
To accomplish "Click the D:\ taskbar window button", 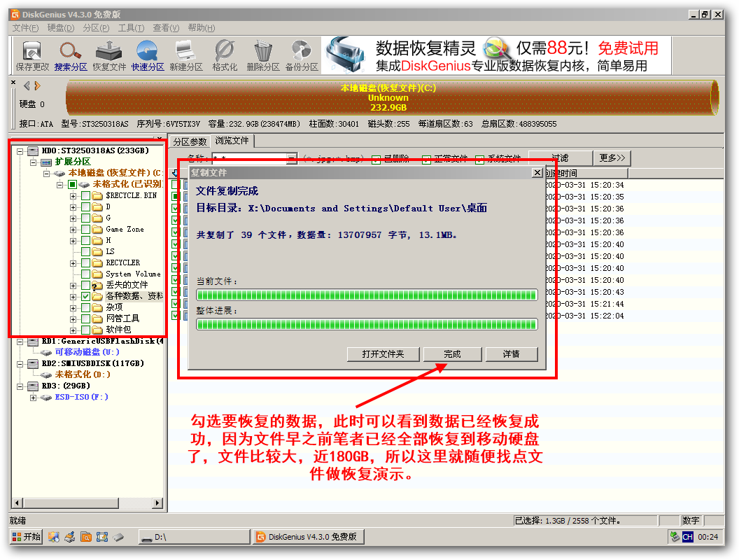I will tap(194, 537).
